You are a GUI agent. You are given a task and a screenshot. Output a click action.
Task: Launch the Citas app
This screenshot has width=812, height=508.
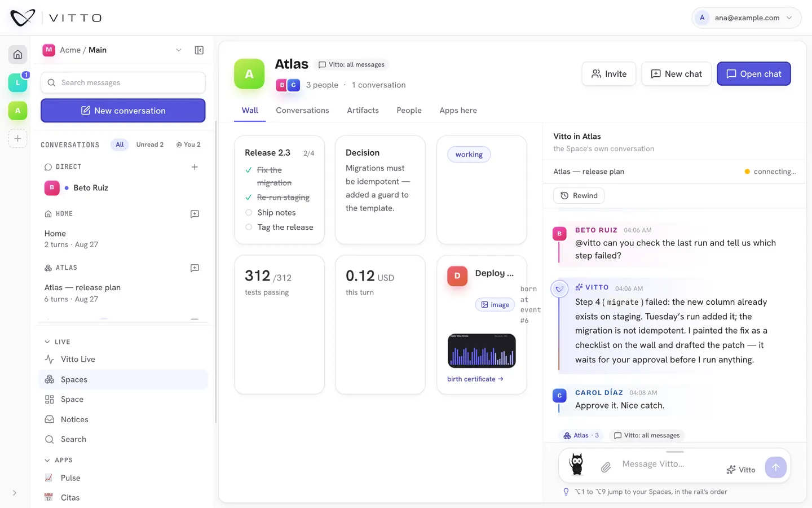pos(123,498)
